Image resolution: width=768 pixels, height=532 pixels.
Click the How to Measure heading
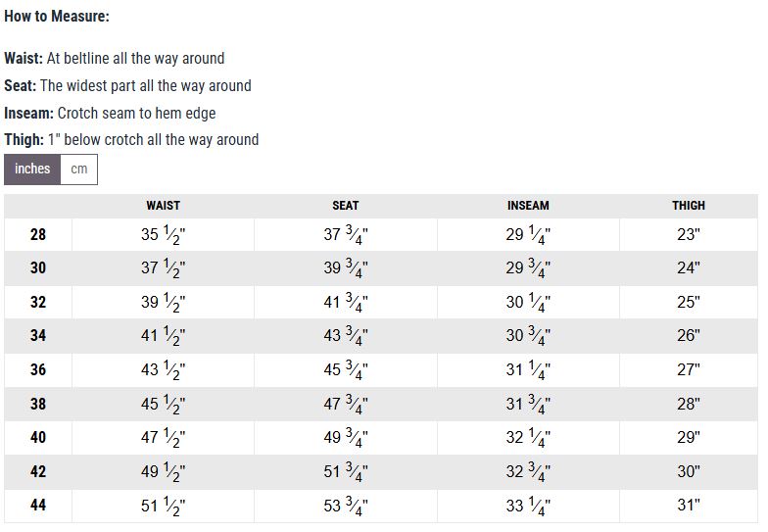[x=57, y=16]
